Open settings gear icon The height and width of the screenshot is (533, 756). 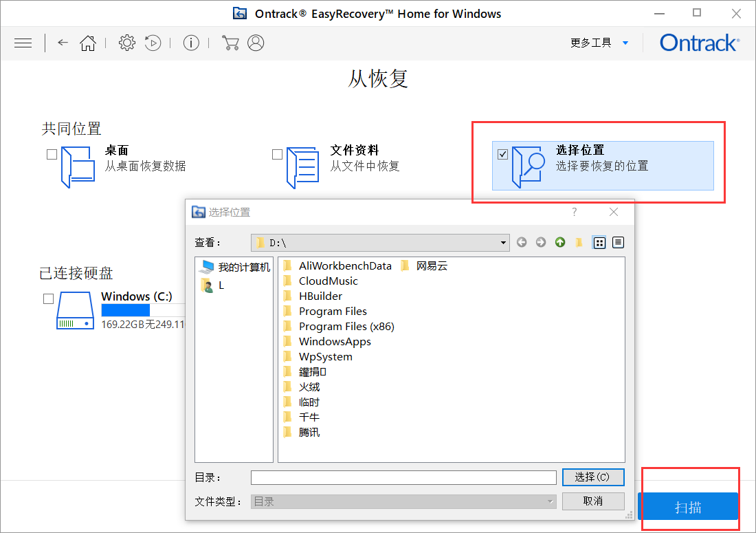[127, 43]
